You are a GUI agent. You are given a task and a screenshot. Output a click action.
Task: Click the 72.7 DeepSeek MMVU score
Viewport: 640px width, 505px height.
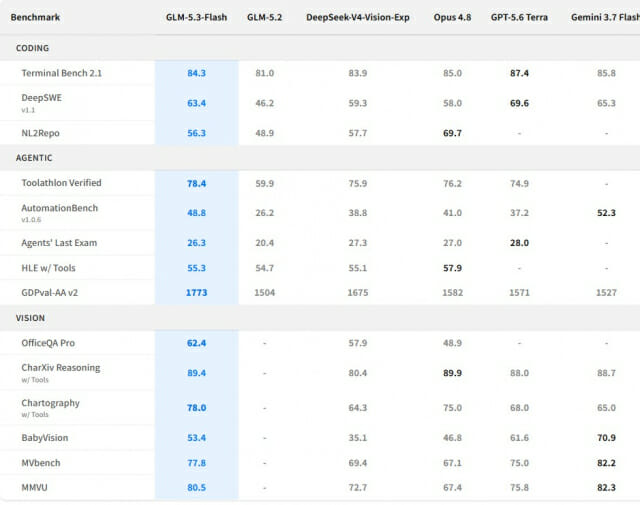[358, 487]
